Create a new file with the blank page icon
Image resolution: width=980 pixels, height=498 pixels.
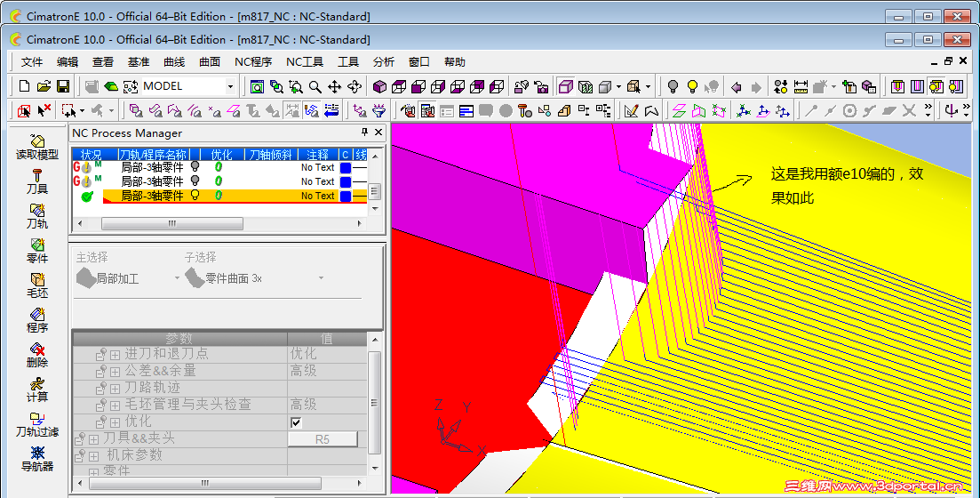(24, 86)
